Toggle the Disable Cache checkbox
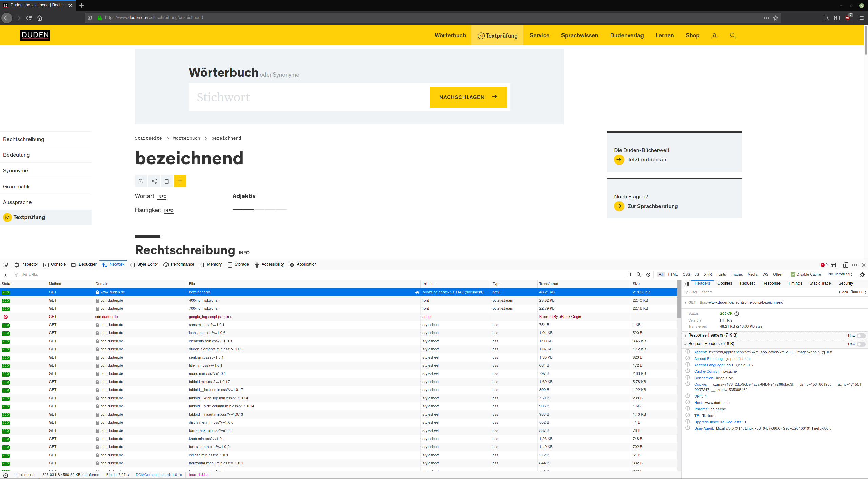Screen dimensions: 868x479 coord(793,274)
